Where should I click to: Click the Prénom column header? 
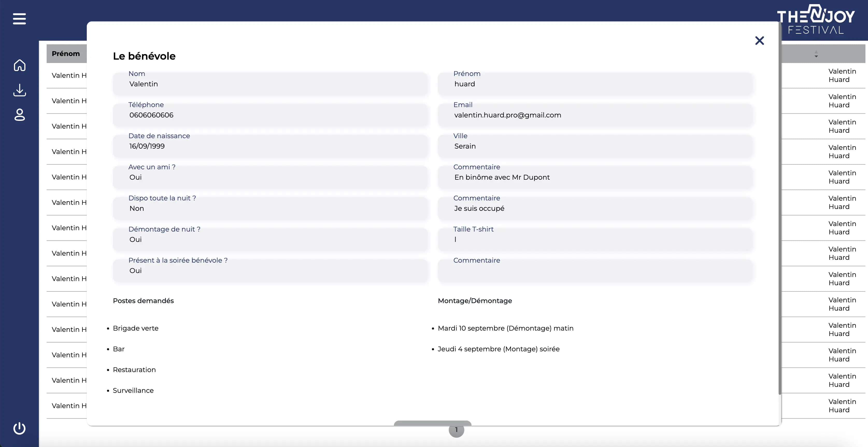pyautogui.click(x=66, y=53)
